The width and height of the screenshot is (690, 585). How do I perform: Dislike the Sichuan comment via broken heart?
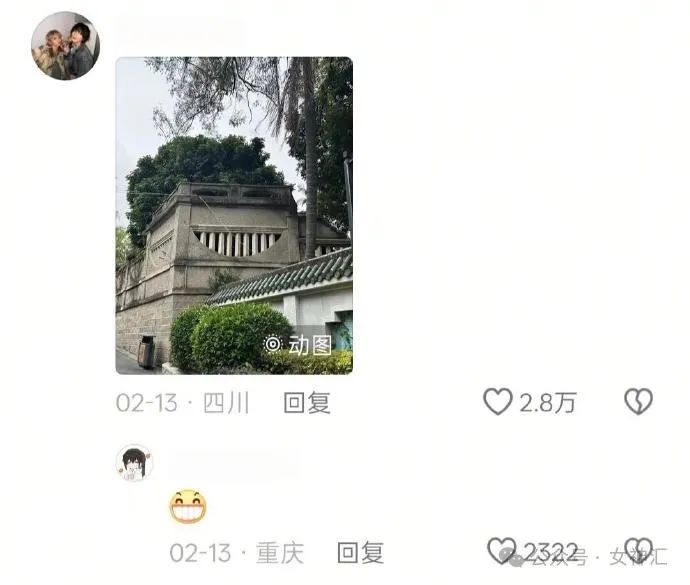pyautogui.click(x=639, y=401)
